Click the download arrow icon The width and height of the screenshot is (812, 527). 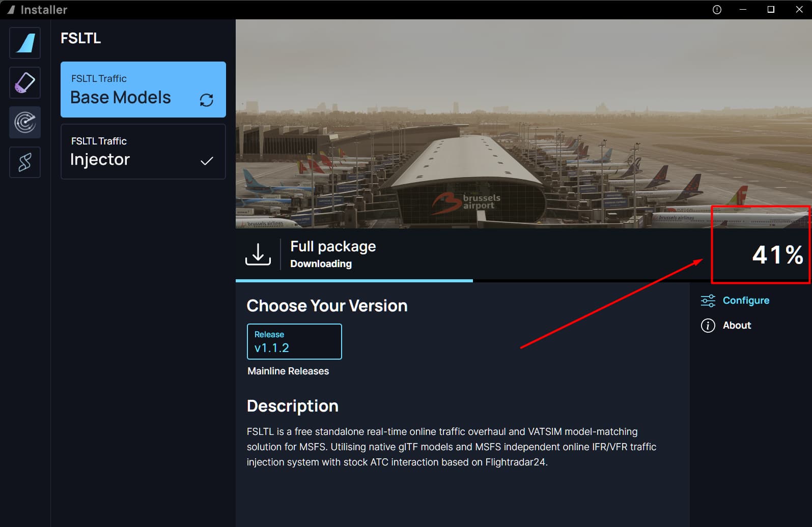[258, 254]
